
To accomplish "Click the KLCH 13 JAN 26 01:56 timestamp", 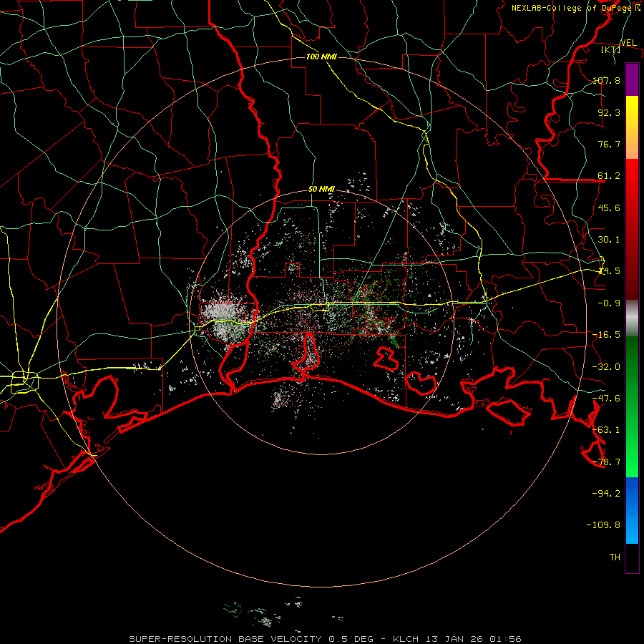I will pyautogui.click(x=457, y=639).
